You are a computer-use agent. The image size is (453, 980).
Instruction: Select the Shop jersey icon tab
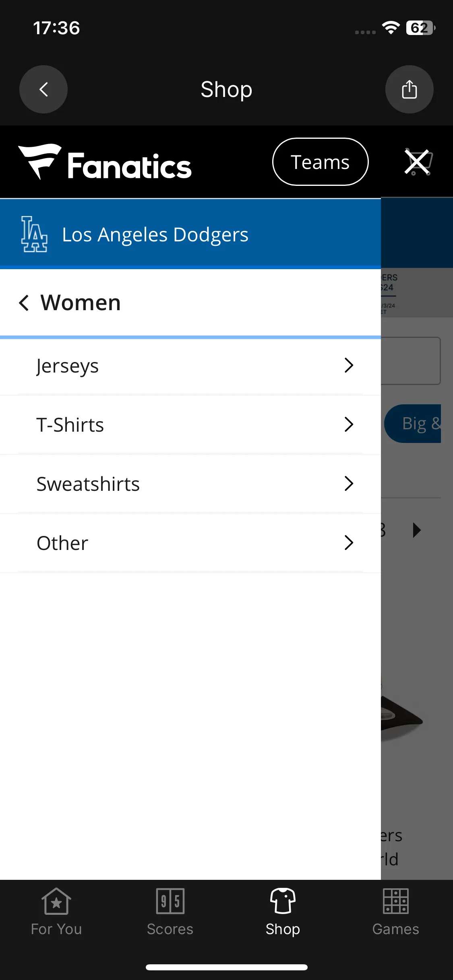pos(283,912)
